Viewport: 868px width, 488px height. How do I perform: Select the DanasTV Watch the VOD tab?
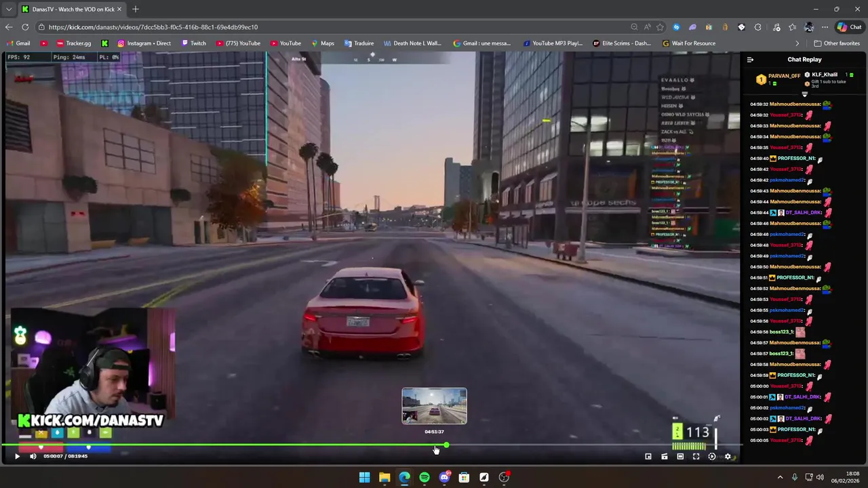coord(72,9)
